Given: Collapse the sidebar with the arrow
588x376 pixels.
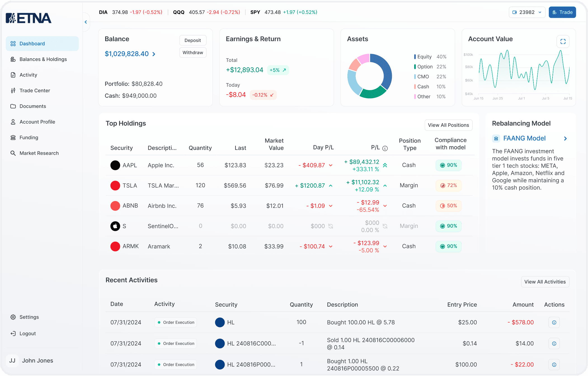Looking at the screenshot, I should tap(86, 22).
